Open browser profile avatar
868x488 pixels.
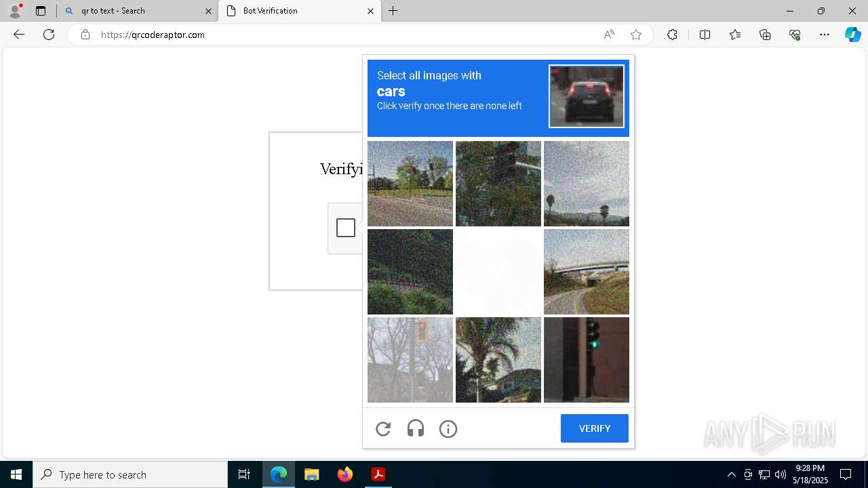coord(15,11)
